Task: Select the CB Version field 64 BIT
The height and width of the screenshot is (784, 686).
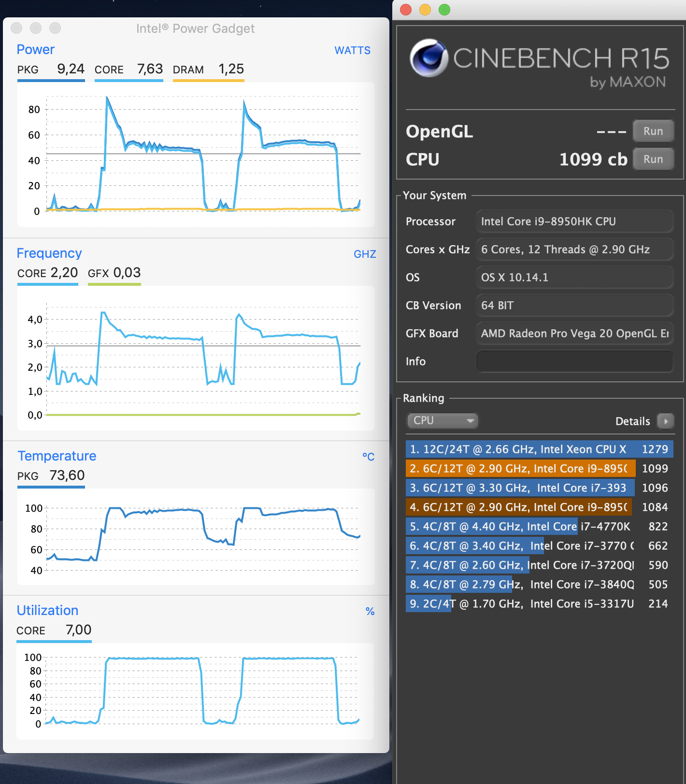Action: [x=574, y=305]
